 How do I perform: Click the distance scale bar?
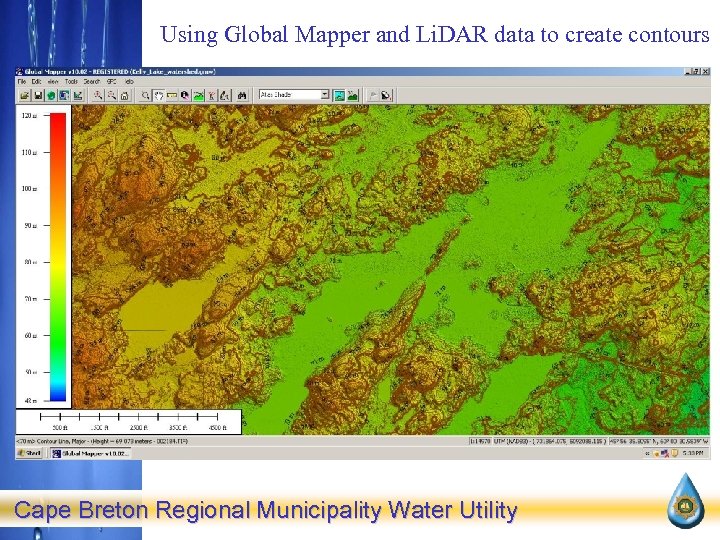pyautogui.click(x=129, y=417)
